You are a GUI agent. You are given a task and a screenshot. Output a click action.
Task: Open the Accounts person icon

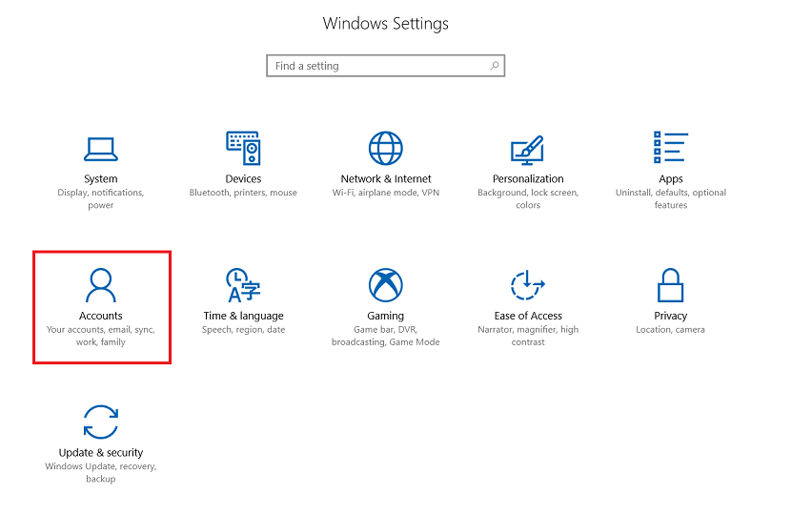pyautogui.click(x=101, y=285)
